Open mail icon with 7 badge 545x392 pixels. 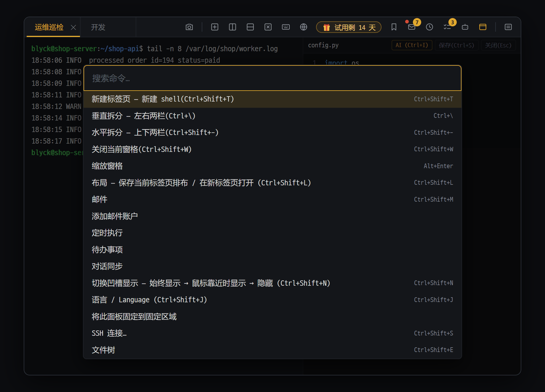click(412, 27)
